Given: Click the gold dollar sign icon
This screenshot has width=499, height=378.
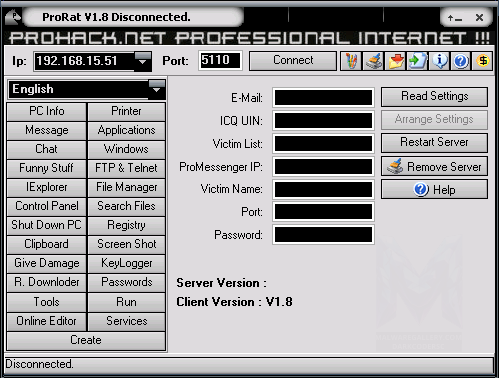Looking at the screenshot, I should pyautogui.click(x=482, y=61).
